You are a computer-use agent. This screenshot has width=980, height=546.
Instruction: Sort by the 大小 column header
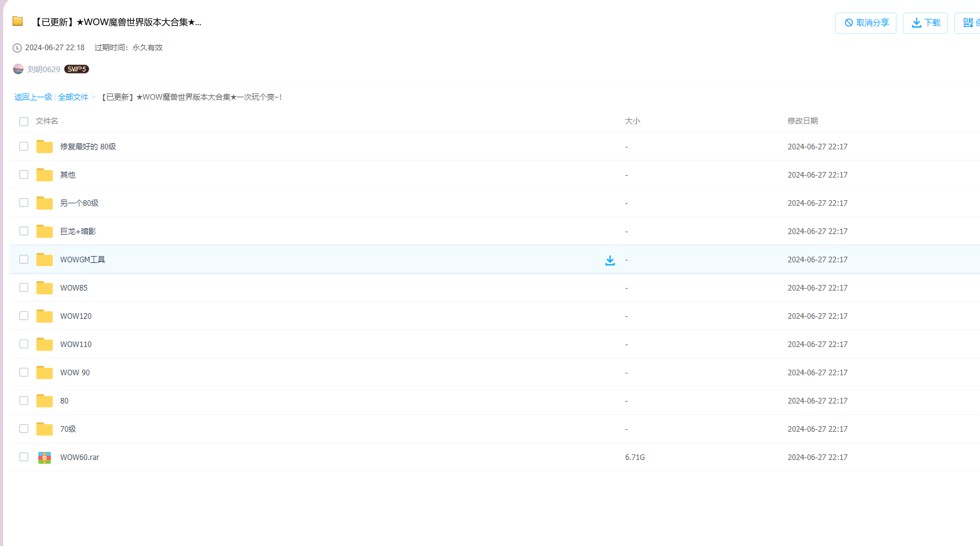pyautogui.click(x=633, y=121)
